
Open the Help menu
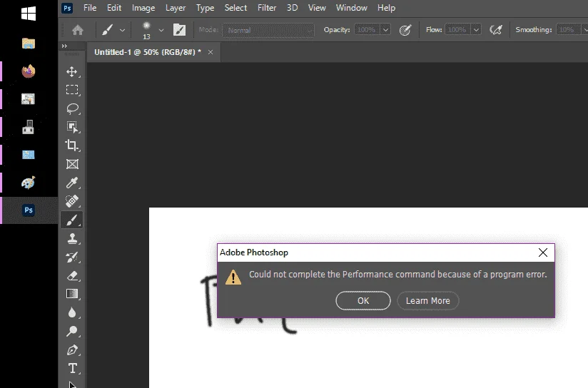pos(386,8)
